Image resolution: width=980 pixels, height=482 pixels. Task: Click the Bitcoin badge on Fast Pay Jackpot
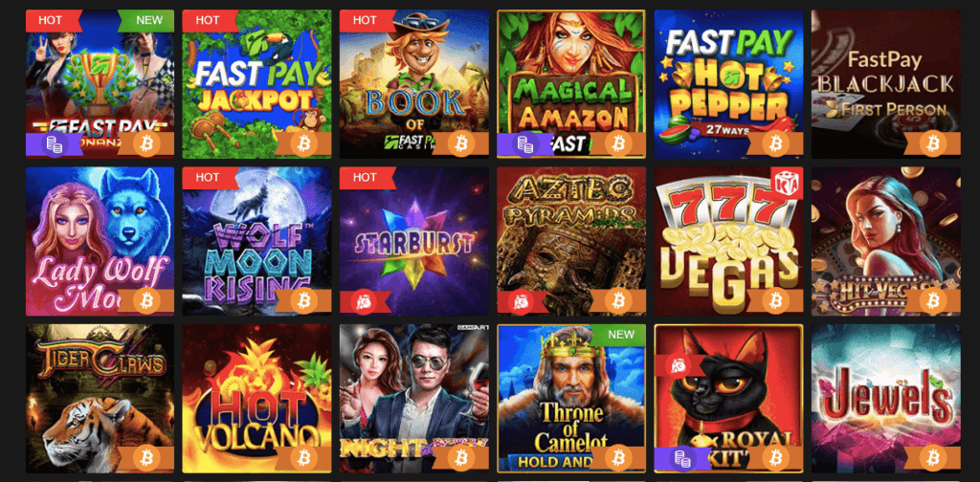(x=303, y=144)
